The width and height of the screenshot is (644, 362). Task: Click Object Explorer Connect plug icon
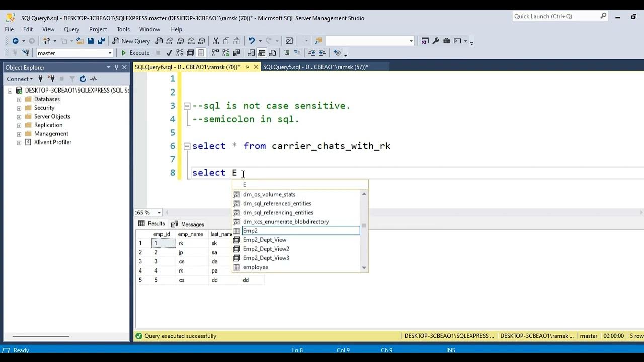[40, 79]
